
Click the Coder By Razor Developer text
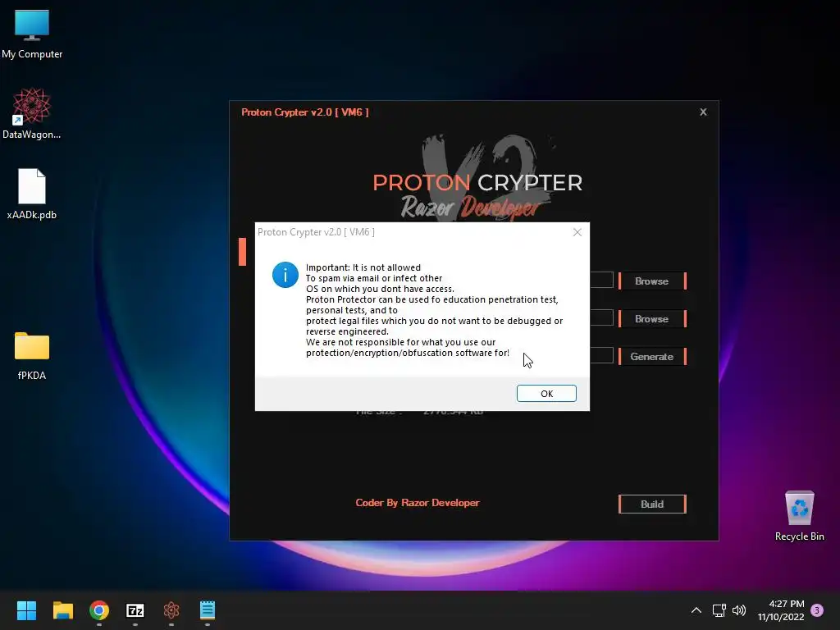[x=418, y=503]
